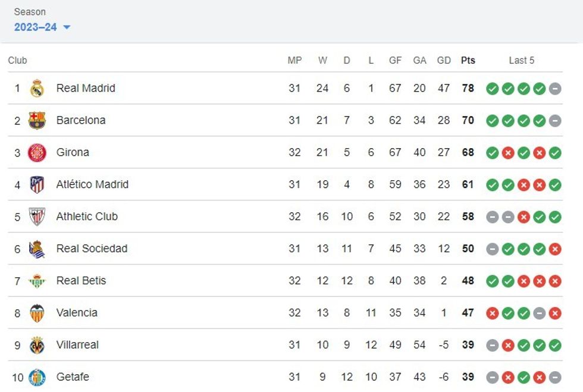This screenshot has height=392, width=583.
Task: Click the Barcelona club crest
Action: pyautogui.click(x=37, y=120)
